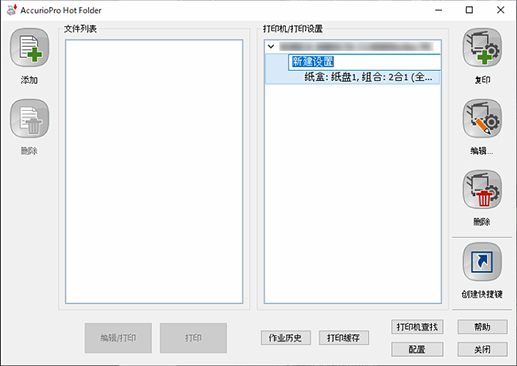This screenshot has width=517, height=366.
Task: Open the 配置 configuration button
Action: pyautogui.click(x=417, y=349)
